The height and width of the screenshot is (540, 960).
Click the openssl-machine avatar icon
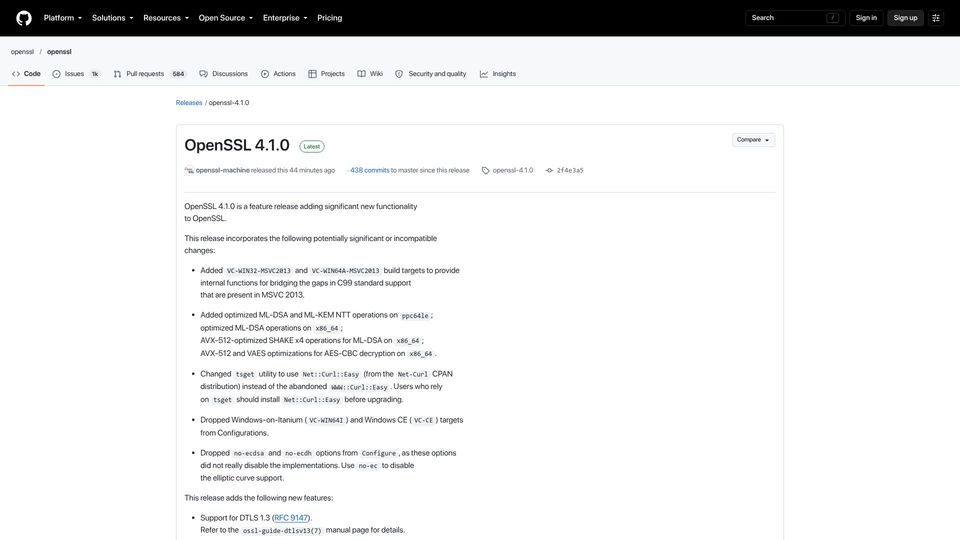click(x=189, y=170)
